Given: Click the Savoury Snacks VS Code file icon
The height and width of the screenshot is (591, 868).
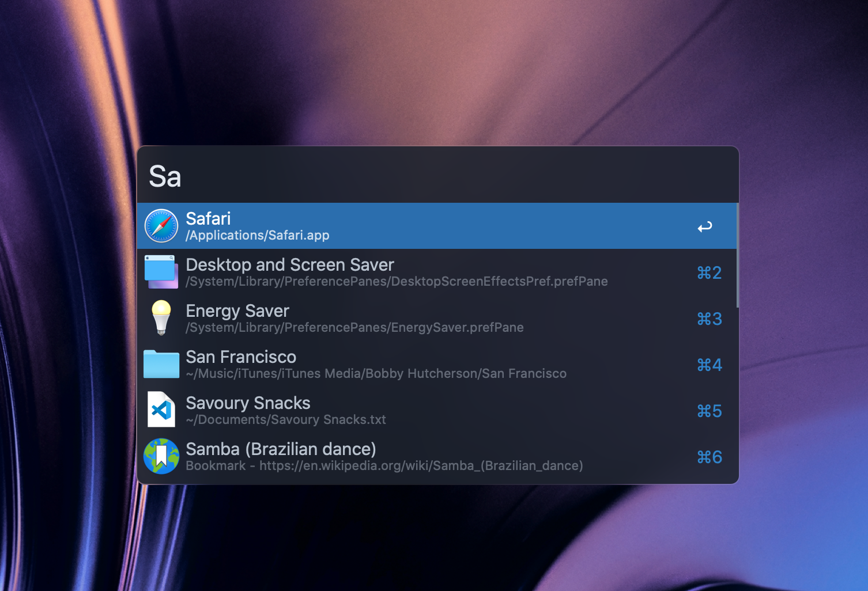Looking at the screenshot, I should 161,410.
